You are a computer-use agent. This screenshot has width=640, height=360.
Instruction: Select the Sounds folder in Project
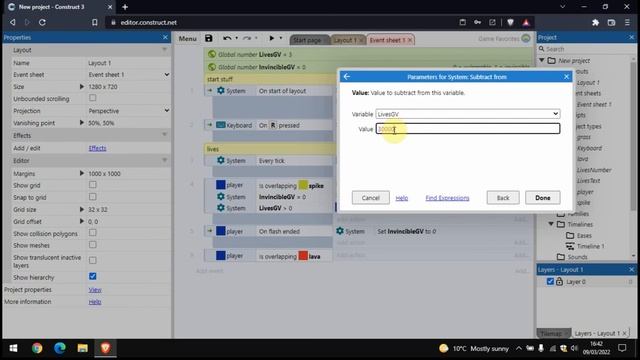(x=572, y=257)
